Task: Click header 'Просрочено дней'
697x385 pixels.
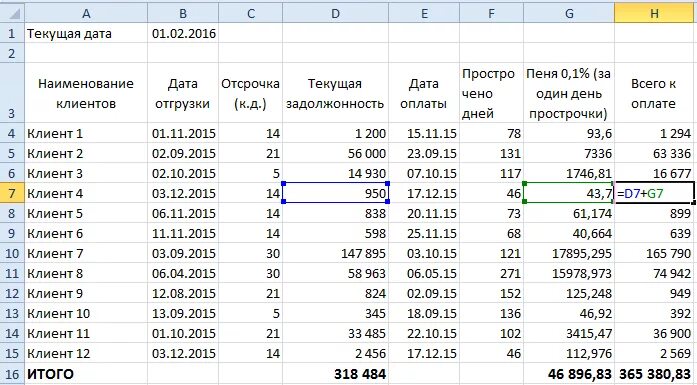Action: pyautogui.click(x=492, y=93)
